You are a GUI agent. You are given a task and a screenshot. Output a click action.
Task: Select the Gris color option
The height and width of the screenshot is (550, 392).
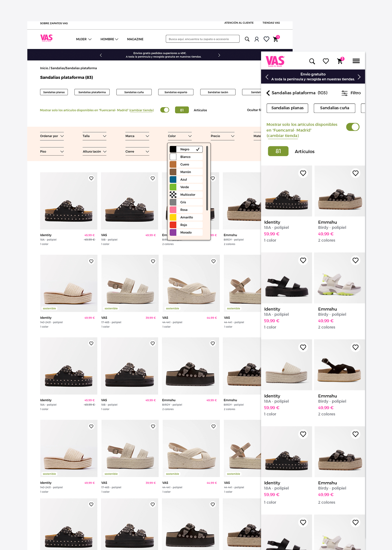coord(186,202)
